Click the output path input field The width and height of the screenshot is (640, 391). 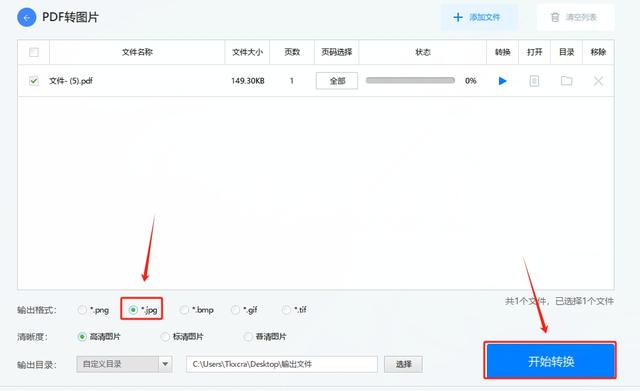pyautogui.click(x=282, y=364)
